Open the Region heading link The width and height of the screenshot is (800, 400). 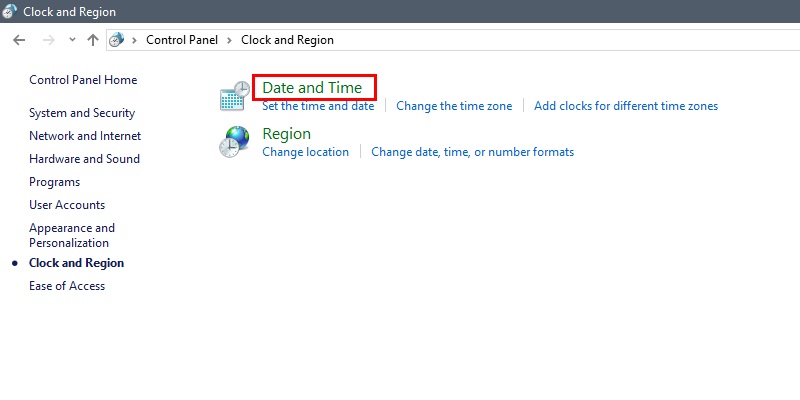tap(286, 134)
